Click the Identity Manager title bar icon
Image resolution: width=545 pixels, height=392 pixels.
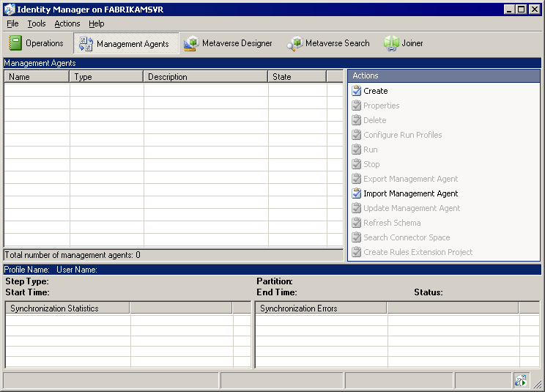10,10
